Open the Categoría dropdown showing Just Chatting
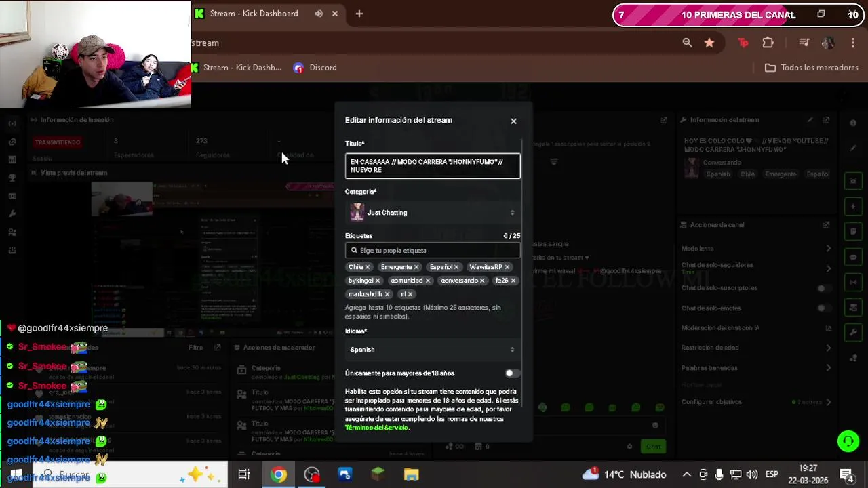Image resolution: width=868 pixels, height=488 pixels. click(433, 213)
